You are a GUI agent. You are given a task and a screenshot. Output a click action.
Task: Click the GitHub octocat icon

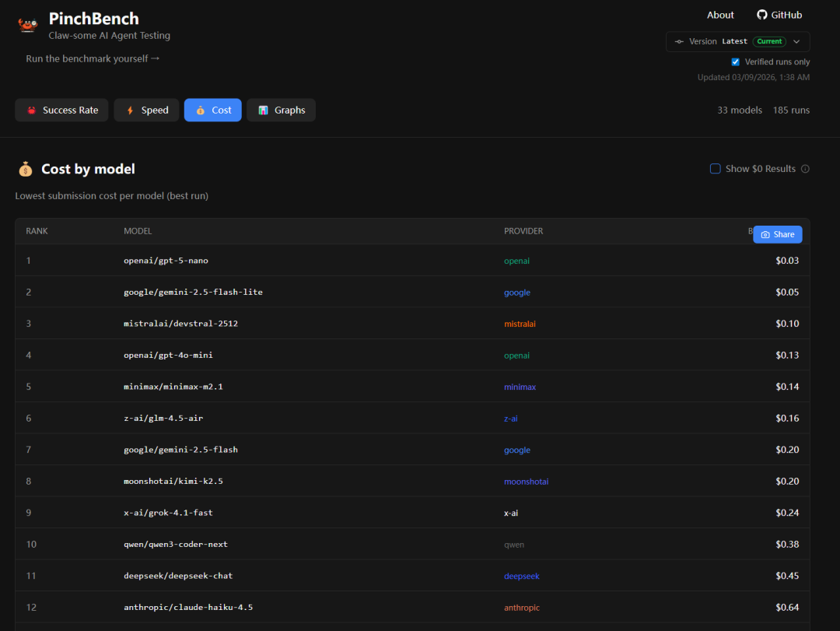click(761, 15)
